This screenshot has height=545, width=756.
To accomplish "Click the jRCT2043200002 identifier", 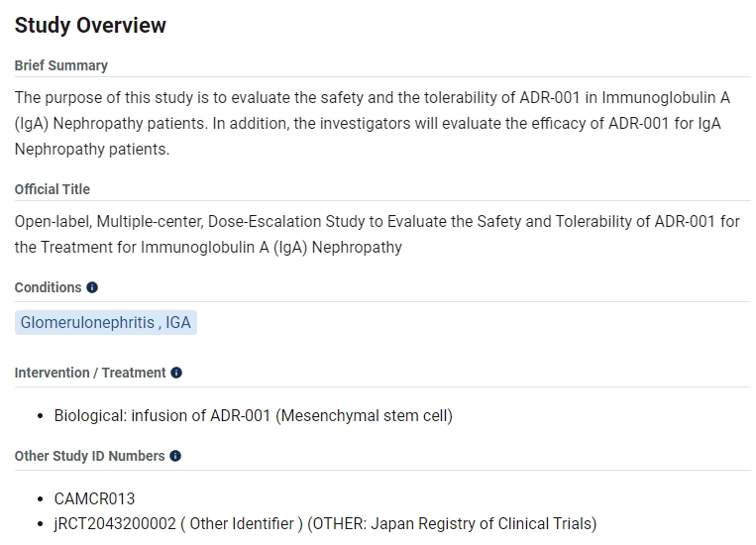I will 117,523.
